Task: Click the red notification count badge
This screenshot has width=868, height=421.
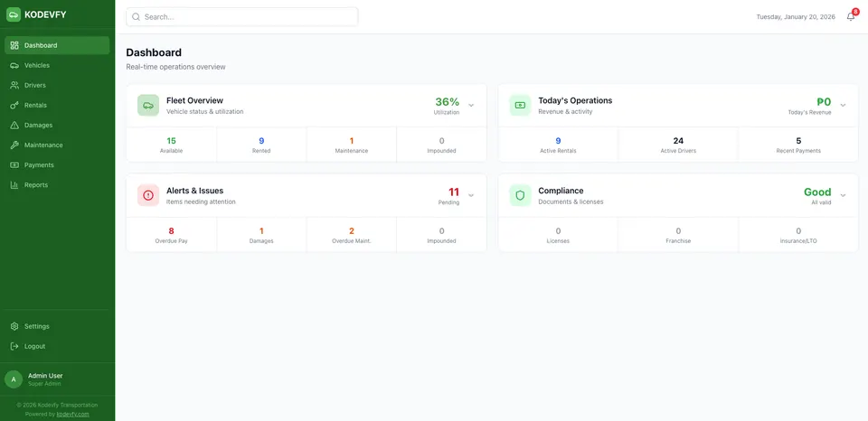Action: coord(855,12)
